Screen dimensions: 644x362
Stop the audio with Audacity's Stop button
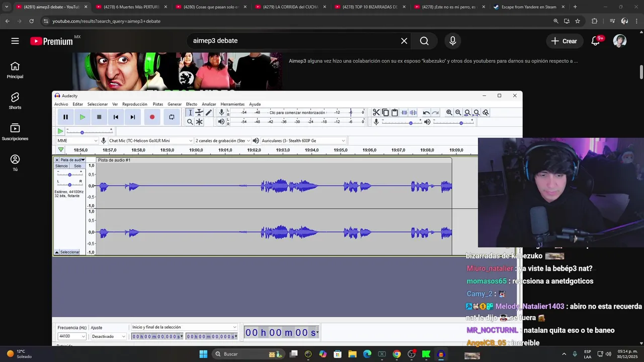[99, 117]
